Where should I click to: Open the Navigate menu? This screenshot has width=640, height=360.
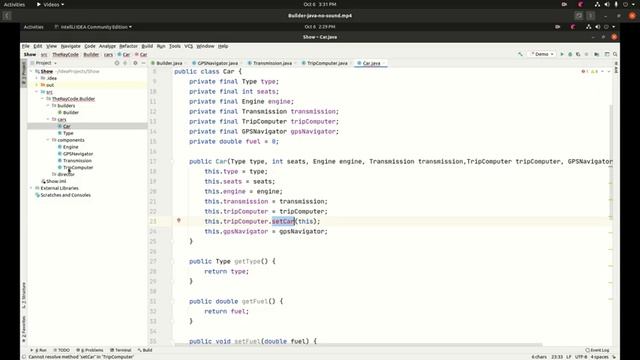pos(71,46)
